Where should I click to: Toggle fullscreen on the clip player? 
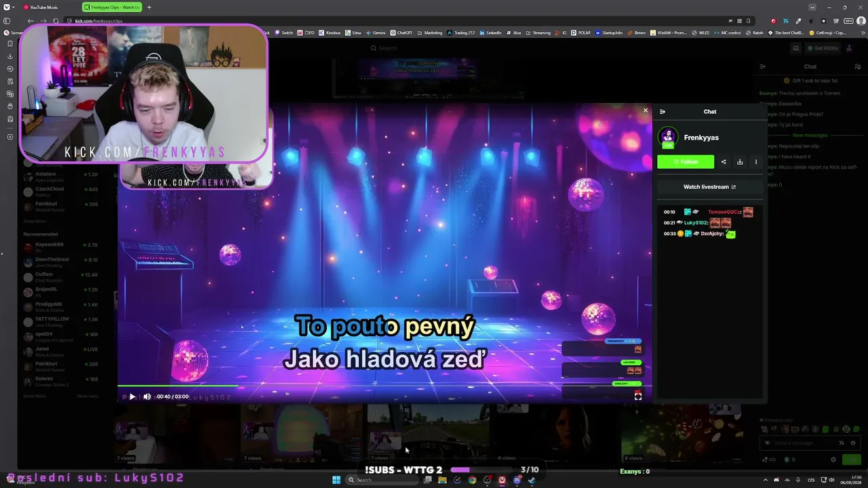coord(637,396)
